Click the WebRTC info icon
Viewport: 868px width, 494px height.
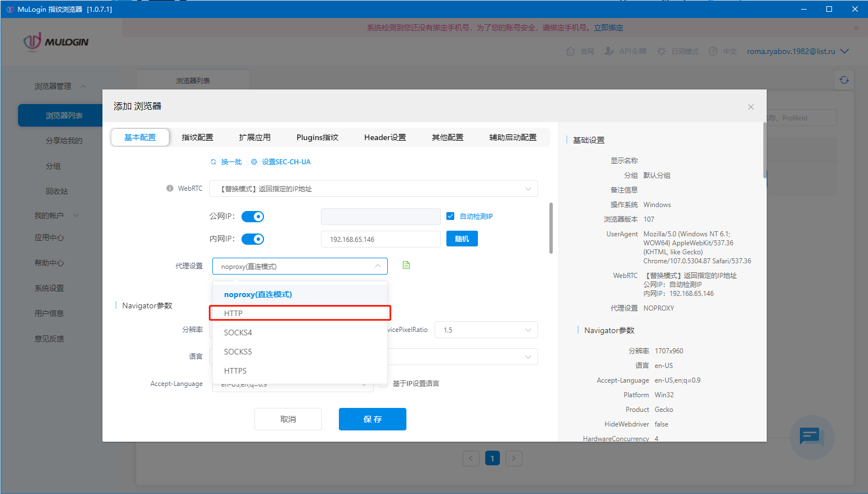point(169,188)
